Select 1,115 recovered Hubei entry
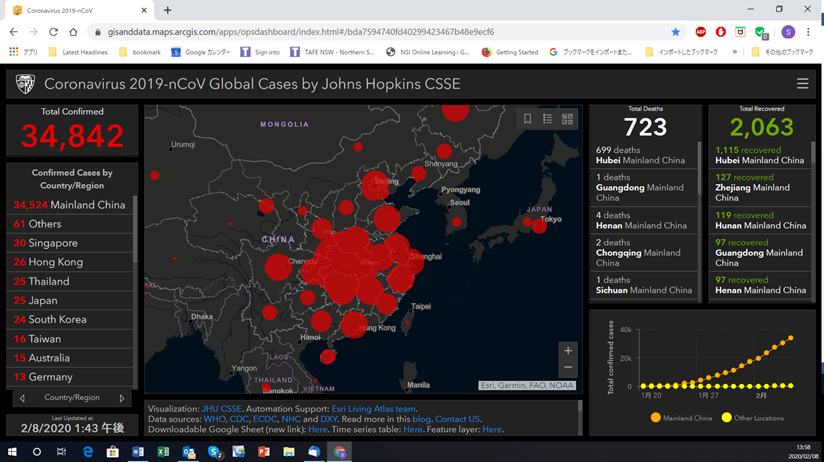Image resolution: width=824 pixels, height=462 pixels. 759,155
